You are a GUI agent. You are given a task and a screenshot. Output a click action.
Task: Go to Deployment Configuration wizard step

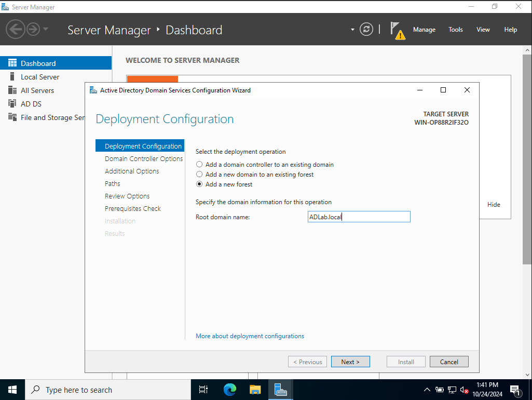140,146
